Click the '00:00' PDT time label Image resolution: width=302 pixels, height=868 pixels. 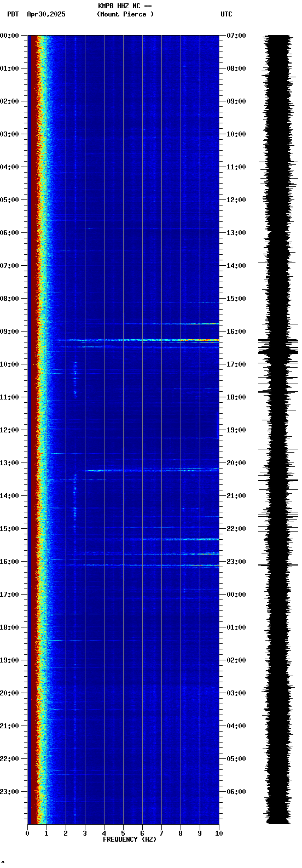(x=9, y=36)
